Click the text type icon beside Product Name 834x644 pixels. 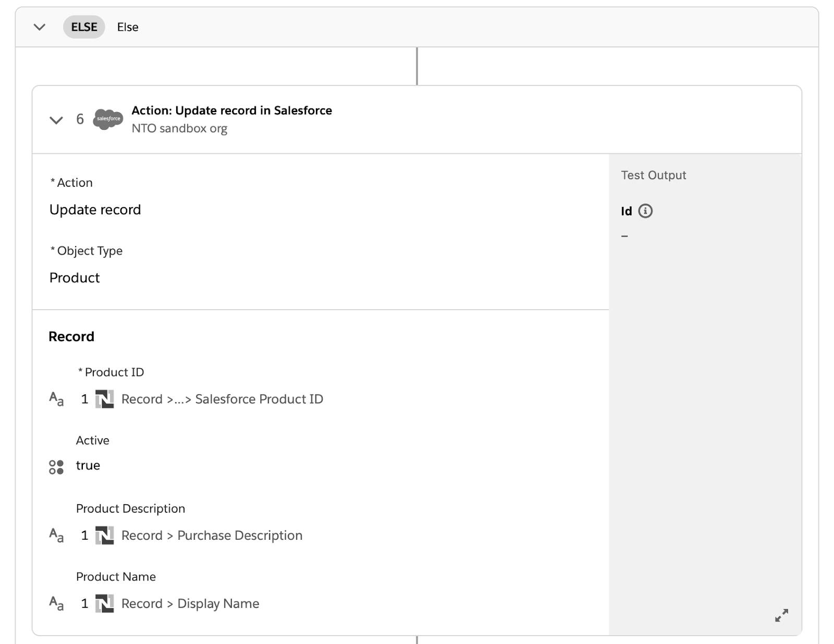click(56, 604)
